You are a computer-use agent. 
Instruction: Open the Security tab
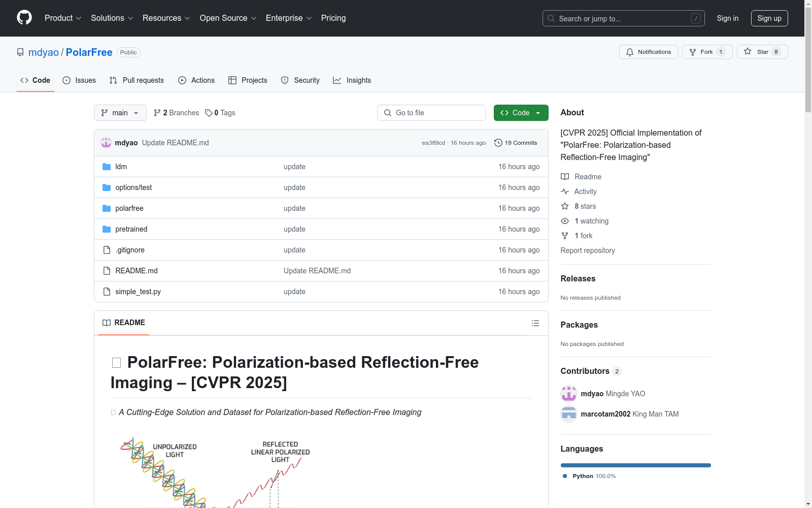(300, 80)
